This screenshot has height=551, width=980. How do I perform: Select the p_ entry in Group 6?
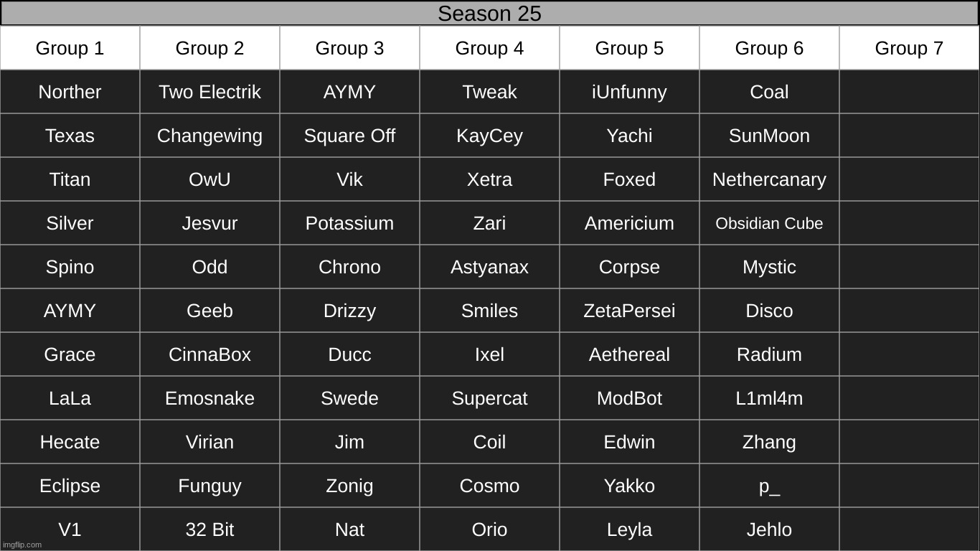(x=769, y=486)
